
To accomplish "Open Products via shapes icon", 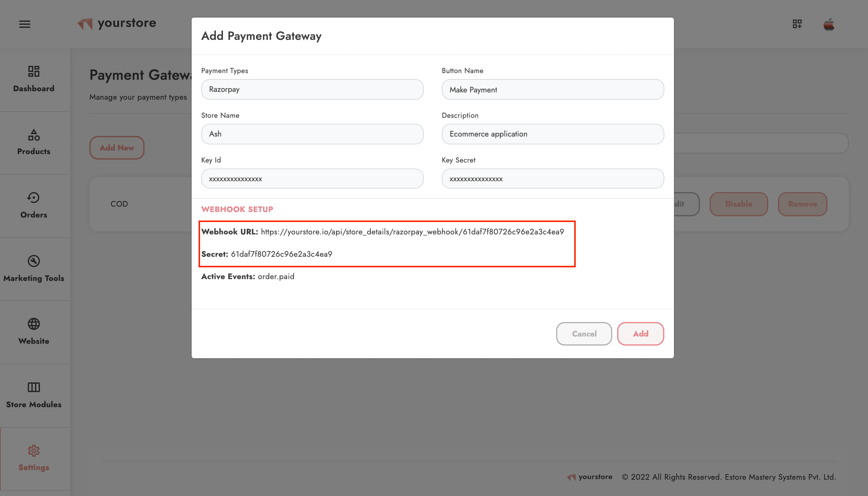I will coord(34,135).
